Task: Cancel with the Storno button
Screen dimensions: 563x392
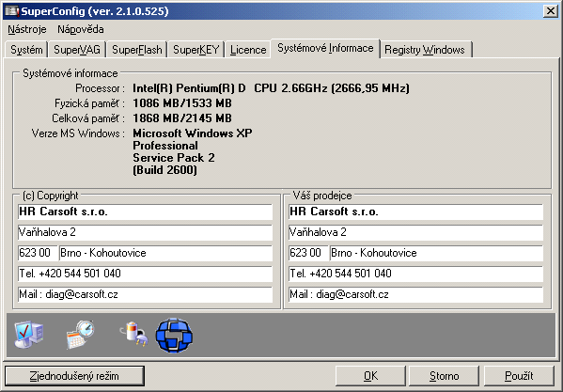Action: (x=444, y=376)
